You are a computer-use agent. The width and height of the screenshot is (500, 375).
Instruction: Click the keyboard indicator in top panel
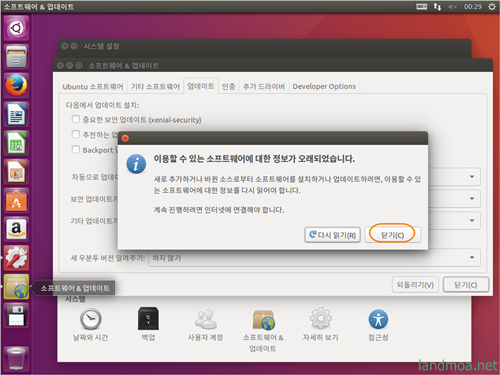coord(422,7)
